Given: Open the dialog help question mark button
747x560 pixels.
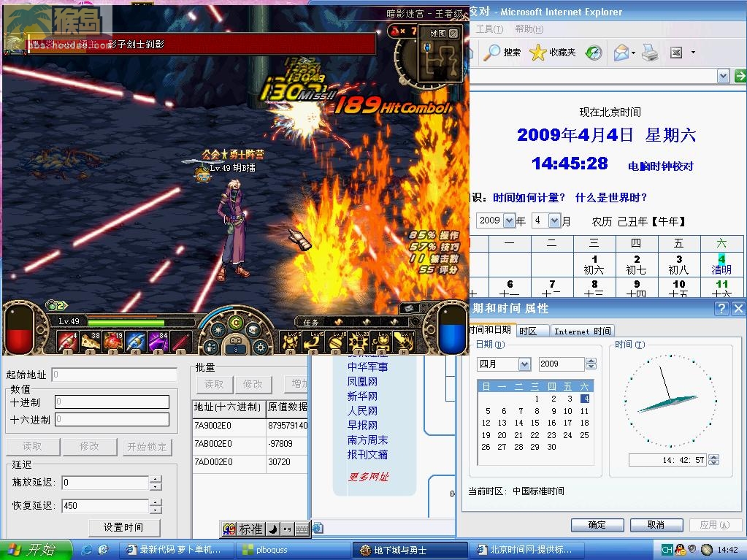Looking at the screenshot, I should click(x=721, y=309).
